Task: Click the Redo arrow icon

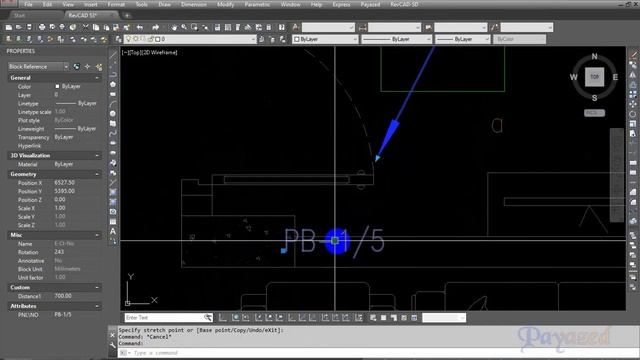Action: point(156,27)
